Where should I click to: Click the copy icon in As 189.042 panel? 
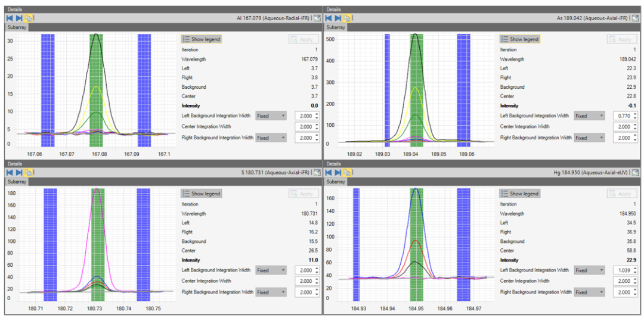pyautogui.click(x=346, y=18)
